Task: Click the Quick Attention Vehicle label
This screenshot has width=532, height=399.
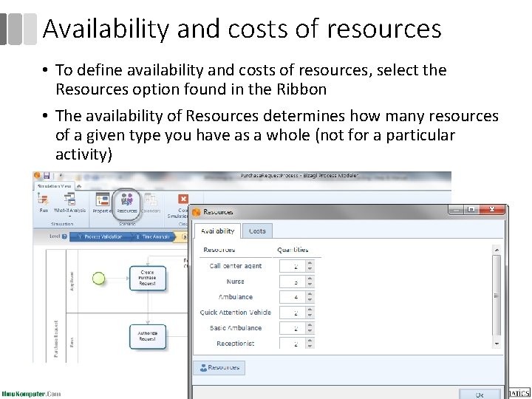Action: point(236,313)
